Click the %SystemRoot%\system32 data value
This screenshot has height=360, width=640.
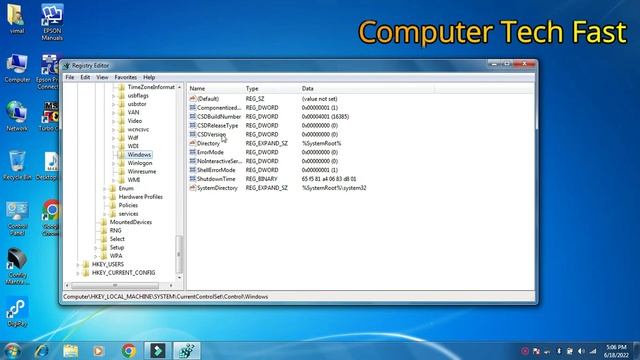(x=334, y=188)
